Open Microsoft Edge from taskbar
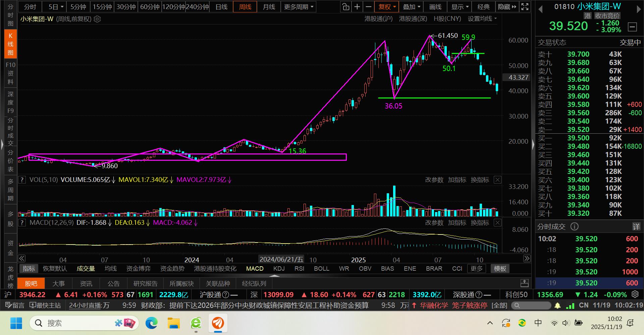Viewport: 644px width, 335px height. [x=152, y=323]
